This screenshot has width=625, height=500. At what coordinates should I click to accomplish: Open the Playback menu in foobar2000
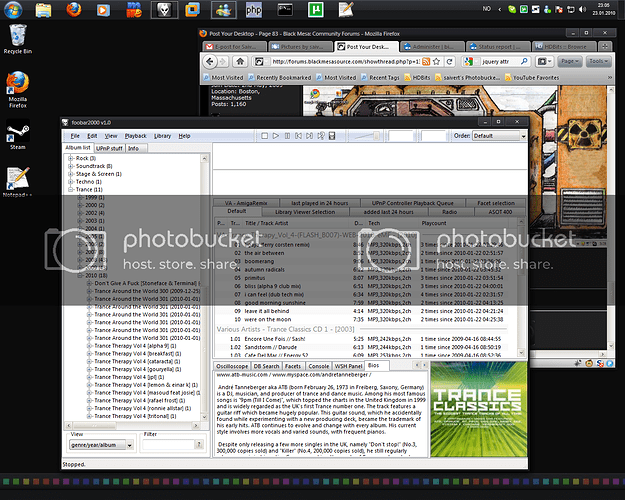click(x=135, y=135)
